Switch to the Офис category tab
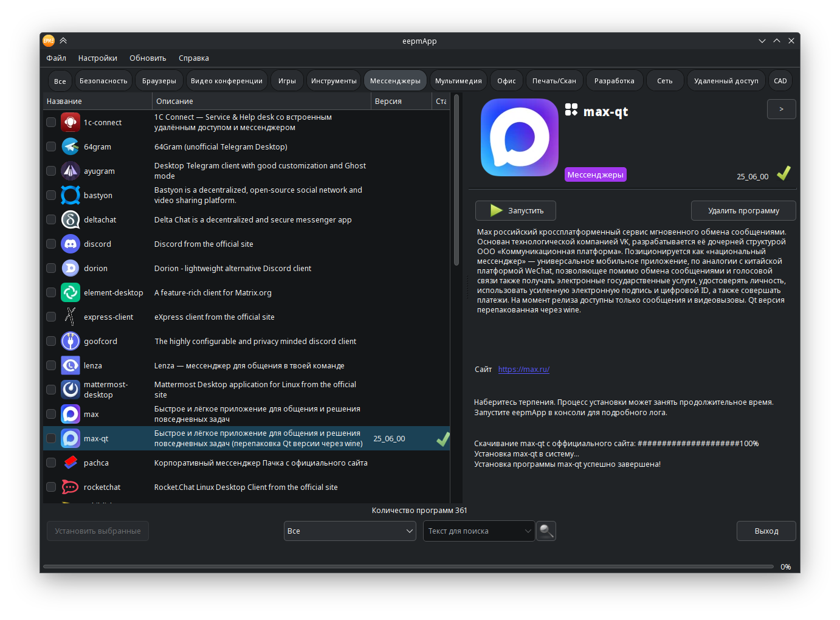840x620 pixels. pos(506,81)
